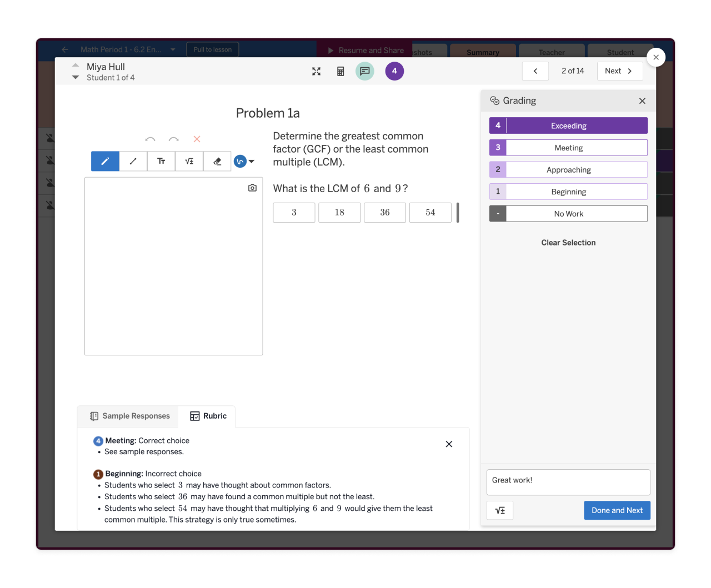Take a snapshot with the camera icon

click(252, 188)
